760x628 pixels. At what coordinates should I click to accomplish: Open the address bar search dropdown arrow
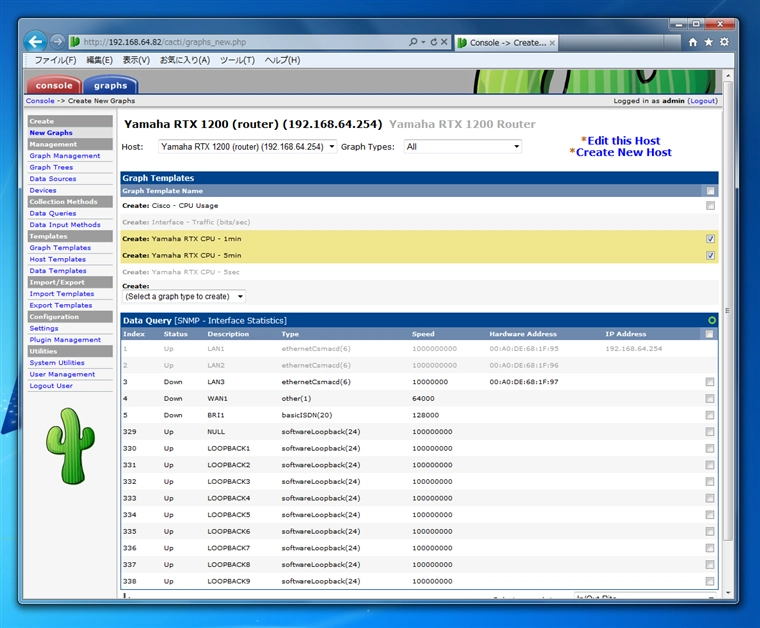[x=423, y=42]
